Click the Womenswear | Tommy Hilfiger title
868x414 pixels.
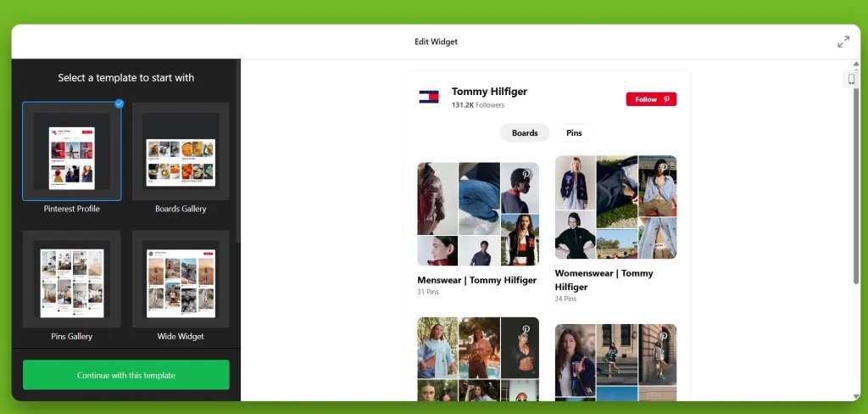[604, 281]
